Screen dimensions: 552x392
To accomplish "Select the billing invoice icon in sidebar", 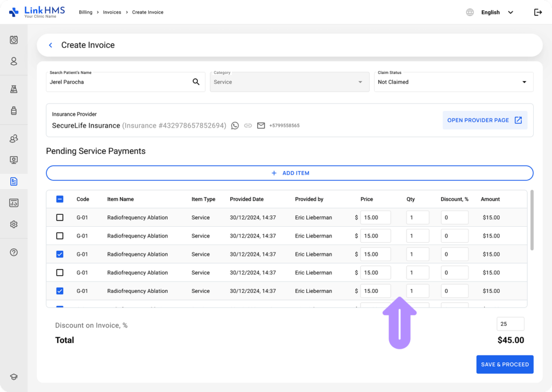I will (x=13, y=181).
